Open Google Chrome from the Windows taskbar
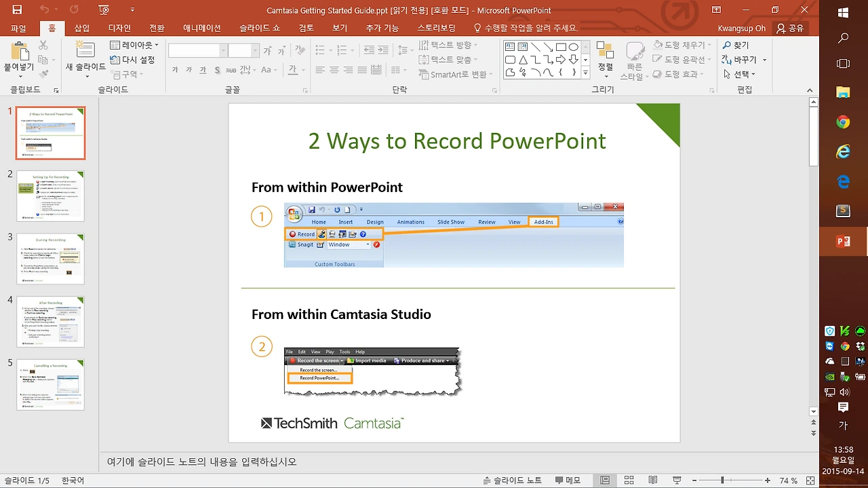The width and height of the screenshot is (868, 488). (x=843, y=122)
